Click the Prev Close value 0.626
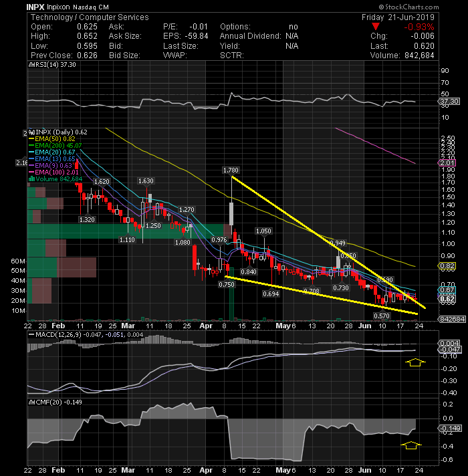Image resolution: width=468 pixels, height=476 pixels. click(87, 55)
